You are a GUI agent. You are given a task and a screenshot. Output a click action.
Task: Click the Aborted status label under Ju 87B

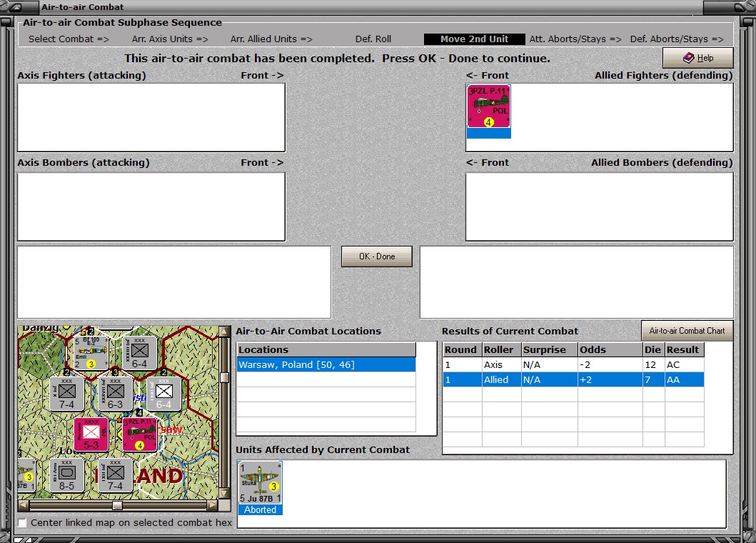pyautogui.click(x=261, y=509)
